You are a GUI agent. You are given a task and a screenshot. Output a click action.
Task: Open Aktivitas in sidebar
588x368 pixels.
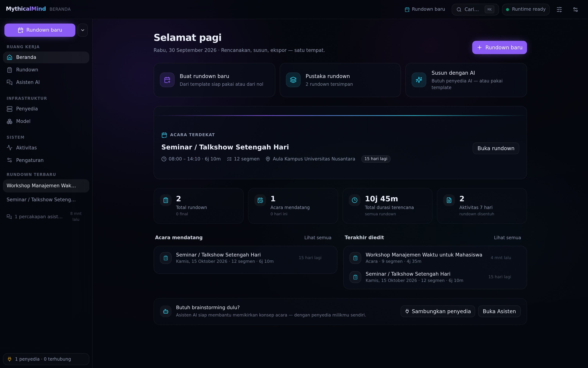(x=46, y=148)
